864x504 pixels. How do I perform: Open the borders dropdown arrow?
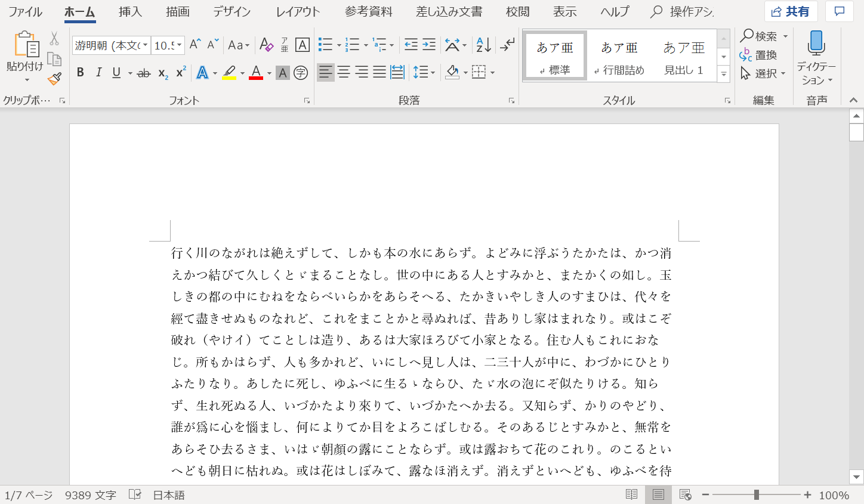click(x=493, y=73)
